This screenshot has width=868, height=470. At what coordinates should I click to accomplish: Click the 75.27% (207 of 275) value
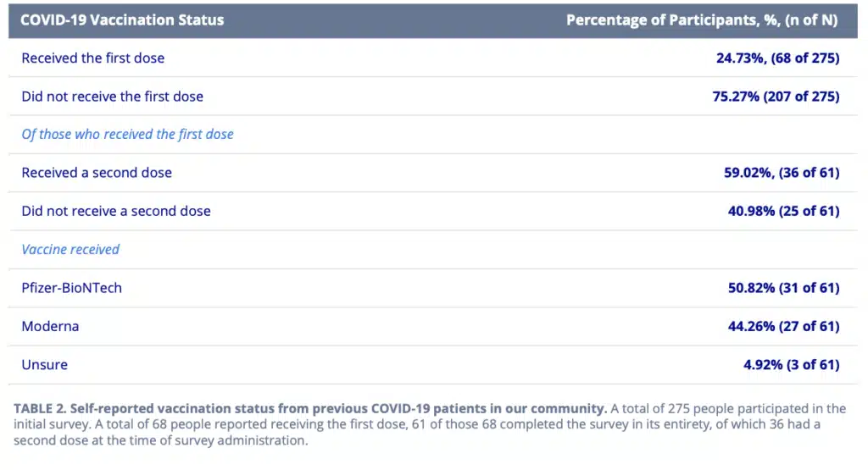point(776,97)
